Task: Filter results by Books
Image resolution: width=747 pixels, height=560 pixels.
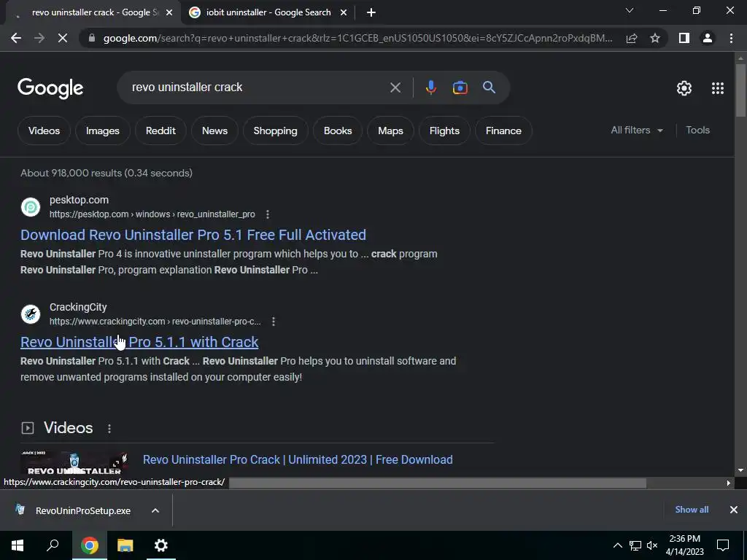Action: tap(338, 131)
